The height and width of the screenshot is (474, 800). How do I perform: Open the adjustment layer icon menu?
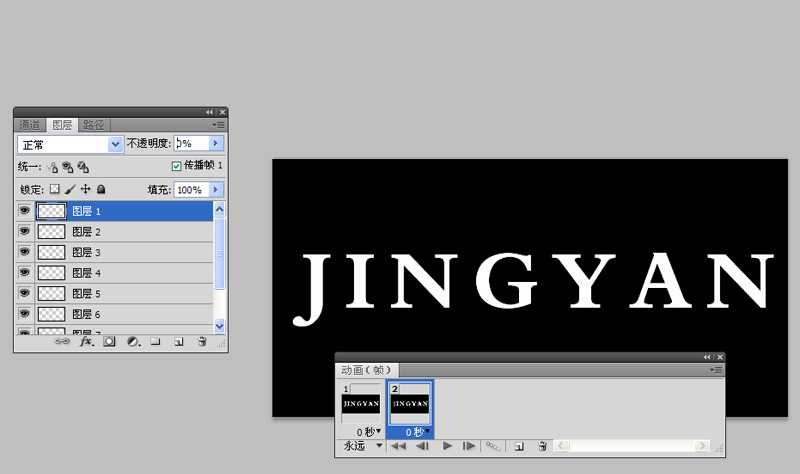pyautogui.click(x=133, y=342)
